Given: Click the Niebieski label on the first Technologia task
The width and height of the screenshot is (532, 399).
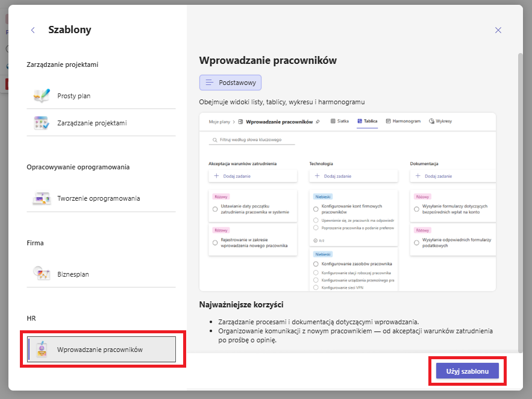Looking at the screenshot, I should 322,196.
